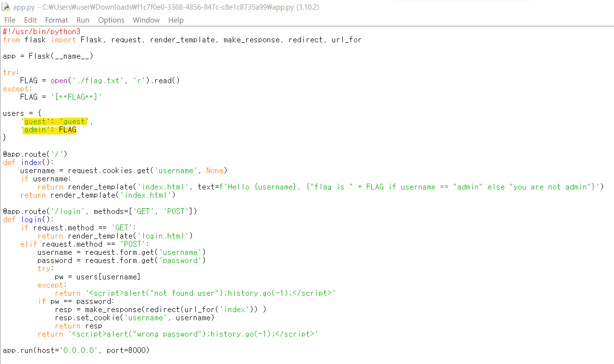The image size is (614, 364).
Task: Place cursor on the shebang line '#!/usr/bin/python3'
Action: pyautogui.click(x=41, y=32)
